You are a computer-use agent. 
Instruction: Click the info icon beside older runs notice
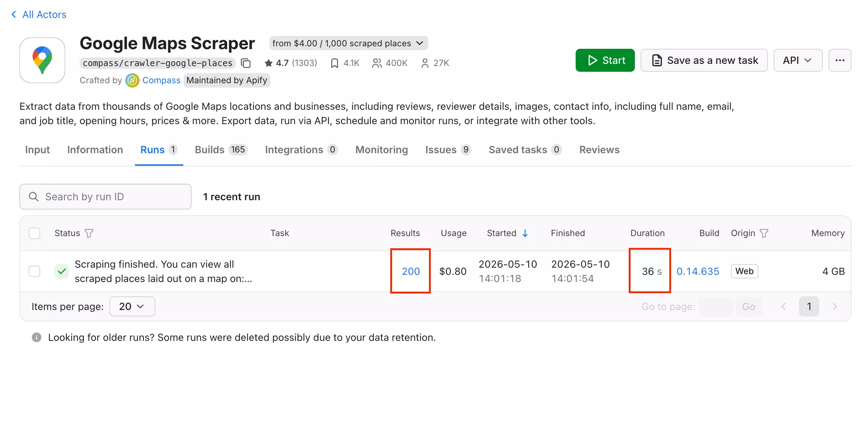coord(37,337)
